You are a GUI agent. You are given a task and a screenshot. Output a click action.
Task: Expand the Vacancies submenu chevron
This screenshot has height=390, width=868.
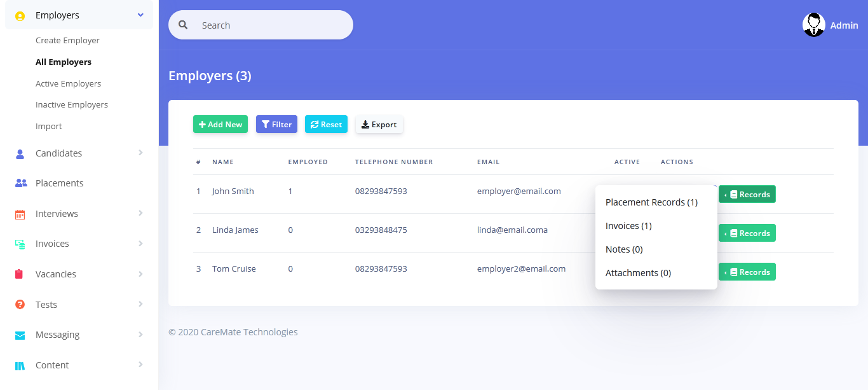coord(140,274)
